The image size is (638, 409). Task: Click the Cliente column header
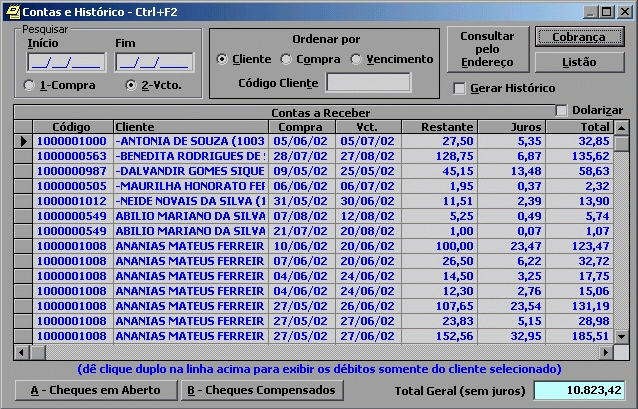pos(190,127)
